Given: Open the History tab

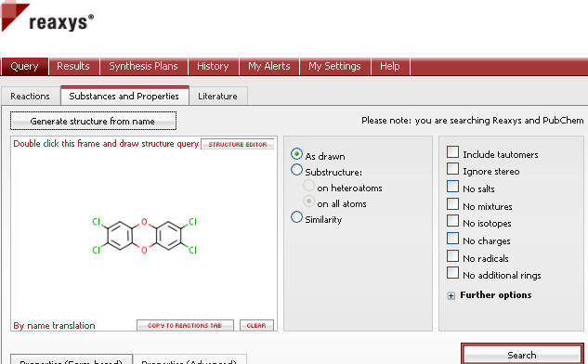Looking at the screenshot, I should click(213, 66).
